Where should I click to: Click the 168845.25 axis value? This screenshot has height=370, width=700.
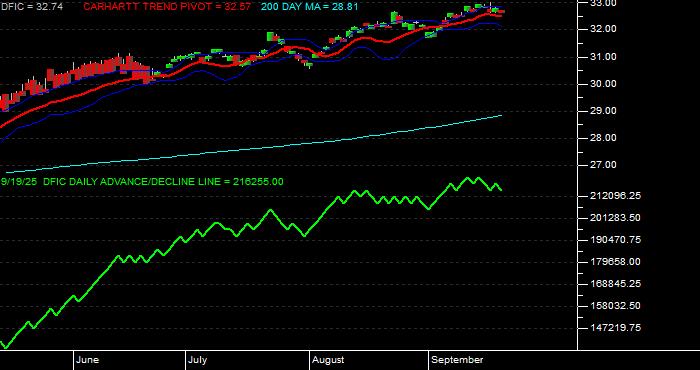(x=616, y=283)
